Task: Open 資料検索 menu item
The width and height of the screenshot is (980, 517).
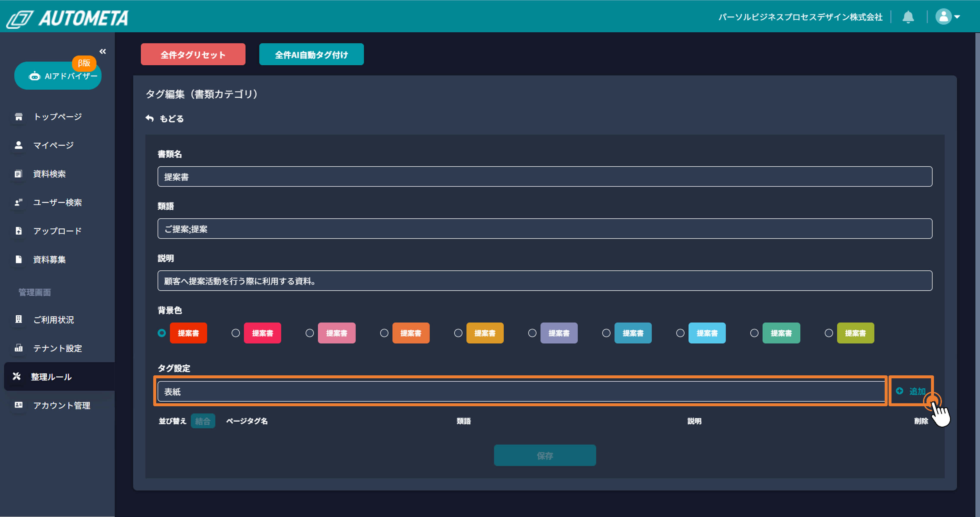Action: pyautogui.click(x=57, y=174)
